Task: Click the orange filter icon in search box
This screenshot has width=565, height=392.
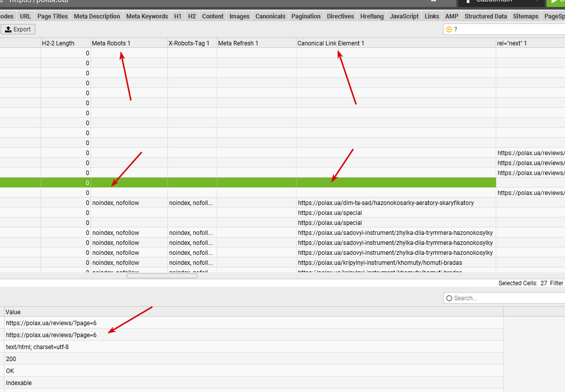Action: coord(449,29)
